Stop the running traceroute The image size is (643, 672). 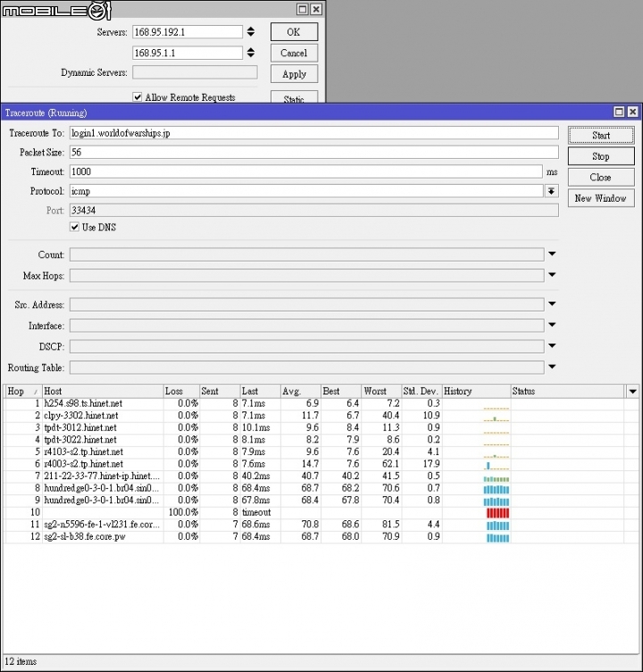601,156
